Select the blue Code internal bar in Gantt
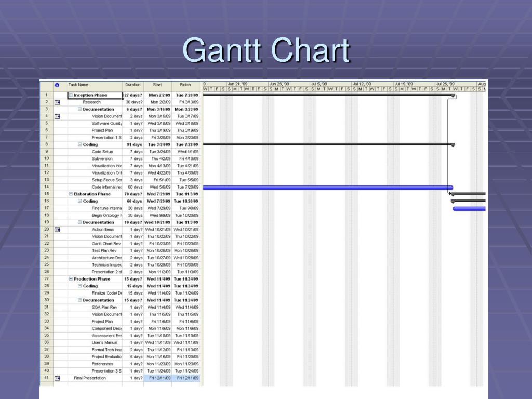The width and height of the screenshot is (532, 399). 328,187
